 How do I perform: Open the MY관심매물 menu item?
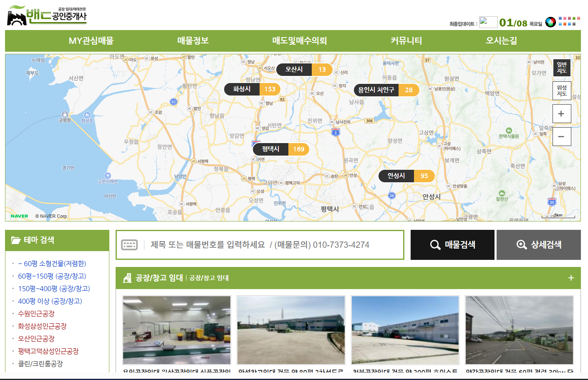click(91, 41)
